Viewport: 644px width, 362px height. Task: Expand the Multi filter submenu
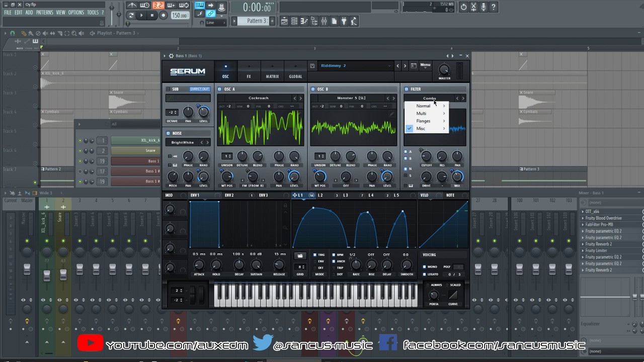[x=427, y=114]
